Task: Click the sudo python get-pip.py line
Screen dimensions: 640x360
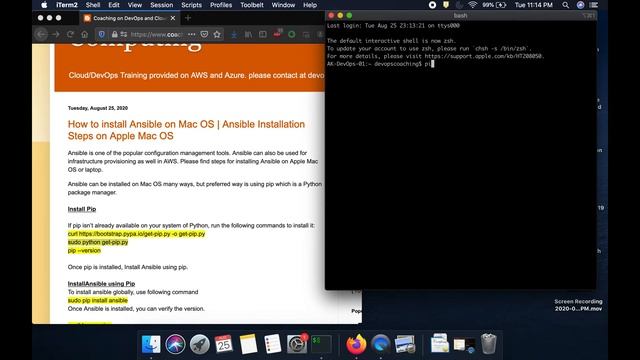Action: pyautogui.click(x=98, y=242)
